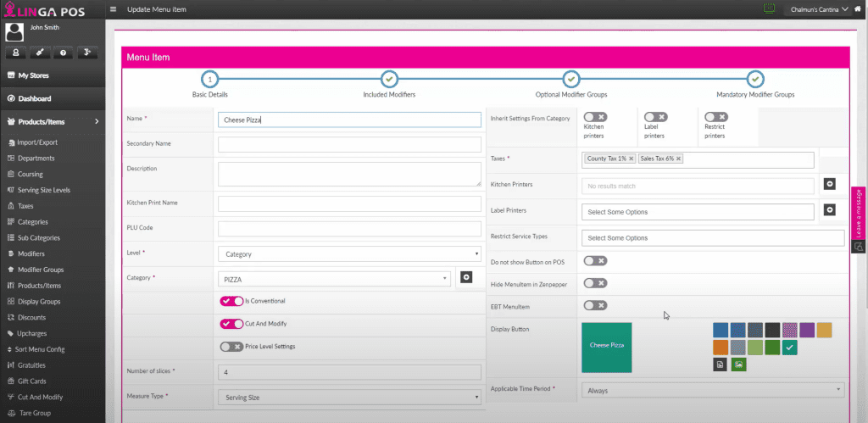This screenshot has height=423, width=868.
Task: Click the Secondary Name input field
Action: click(x=349, y=144)
